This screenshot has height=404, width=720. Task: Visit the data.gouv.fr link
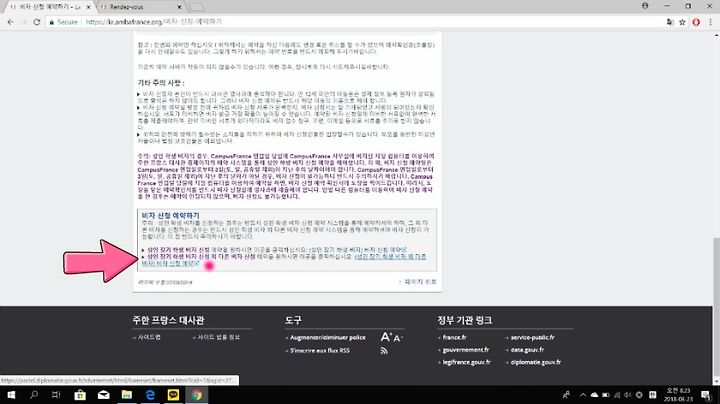tap(527, 350)
